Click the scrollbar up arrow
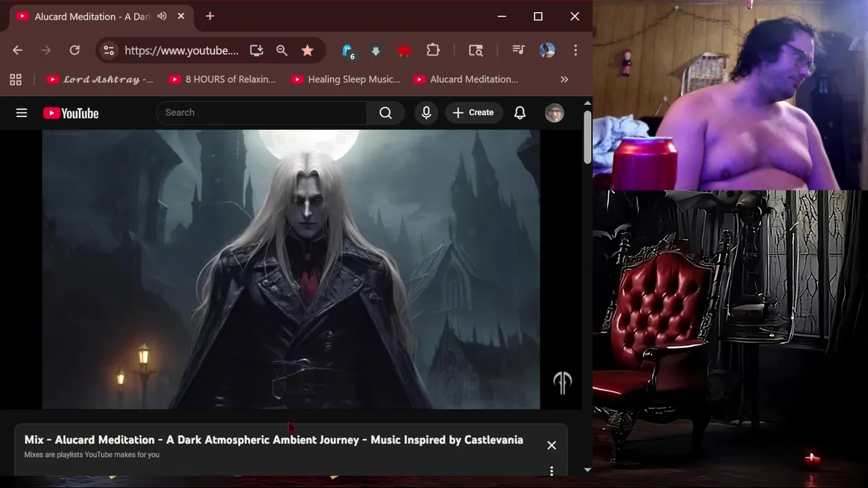868x488 pixels. click(587, 102)
